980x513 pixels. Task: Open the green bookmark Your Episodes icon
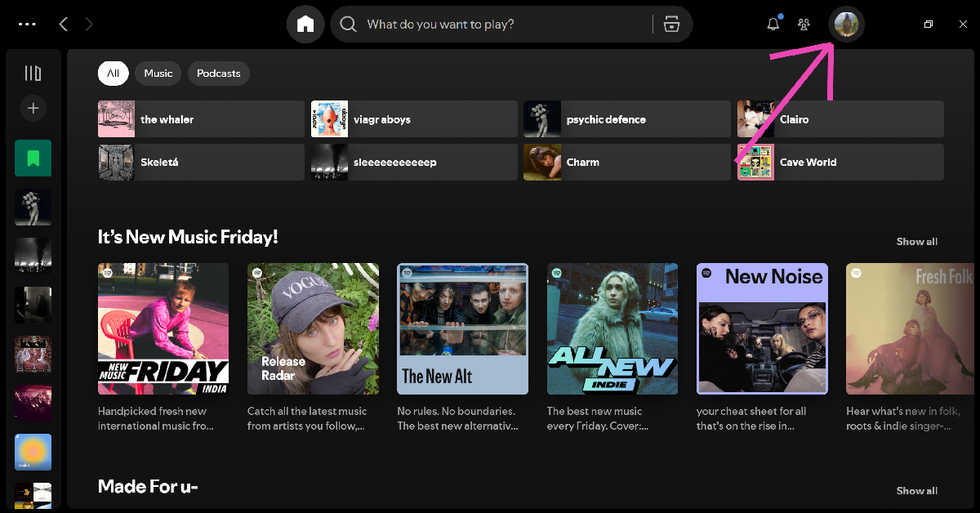[33, 158]
